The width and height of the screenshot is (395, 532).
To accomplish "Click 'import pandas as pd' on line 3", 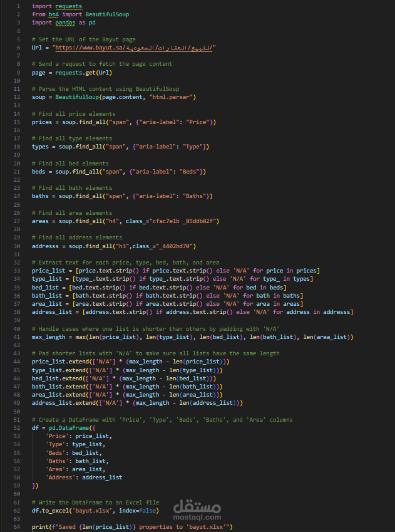I will pyautogui.click(x=64, y=23).
